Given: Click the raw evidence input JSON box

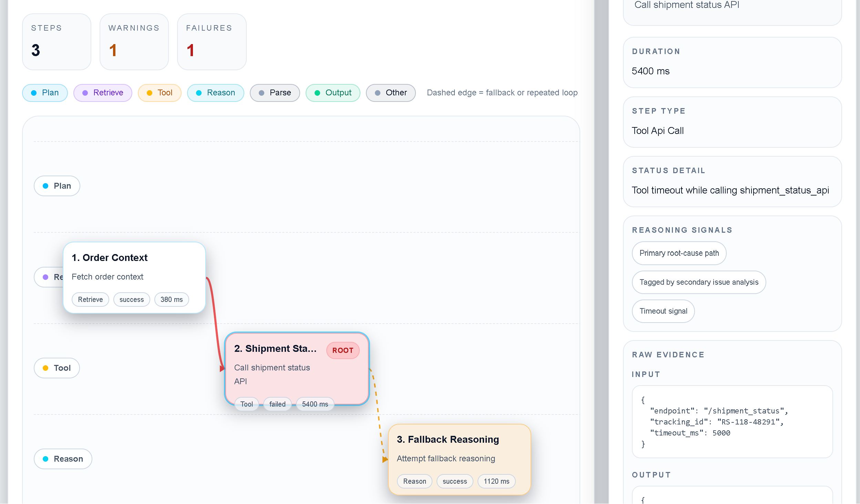Looking at the screenshot, I should tap(733, 422).
